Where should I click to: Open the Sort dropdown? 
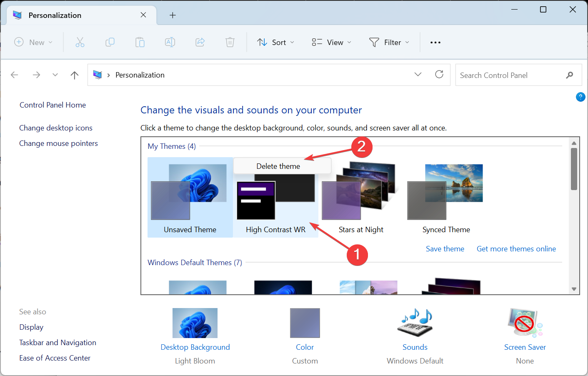(275, 42)
